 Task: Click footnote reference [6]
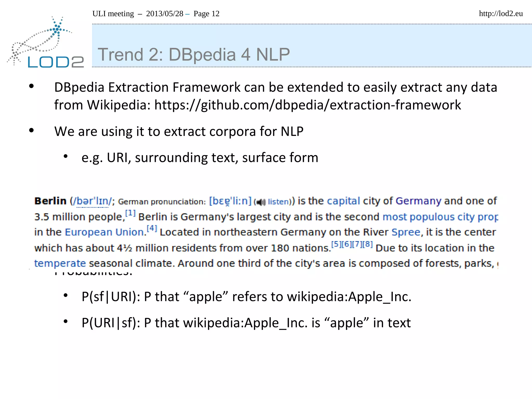click(347, 244)
